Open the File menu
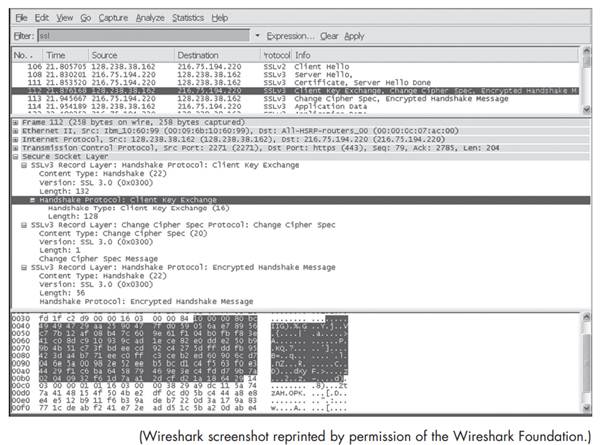This screenshot has width=601, height=445. click(21, 18)
